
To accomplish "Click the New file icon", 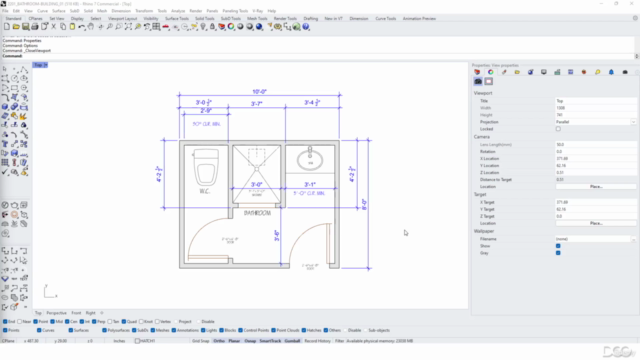I will coord(7,27).
